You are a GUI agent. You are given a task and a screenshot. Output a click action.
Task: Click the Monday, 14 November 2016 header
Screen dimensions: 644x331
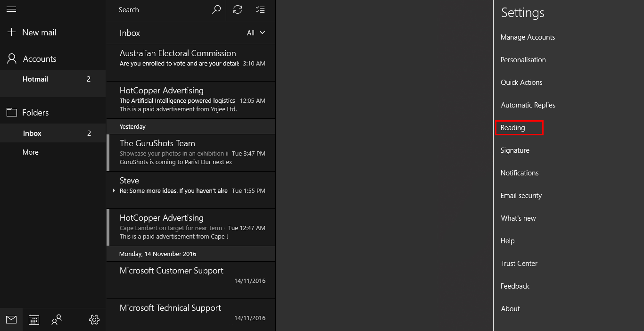point(191,254)
